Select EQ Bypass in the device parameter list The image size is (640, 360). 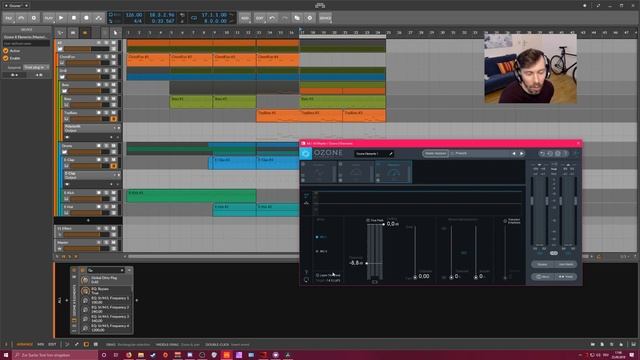[x=107, y=291]
